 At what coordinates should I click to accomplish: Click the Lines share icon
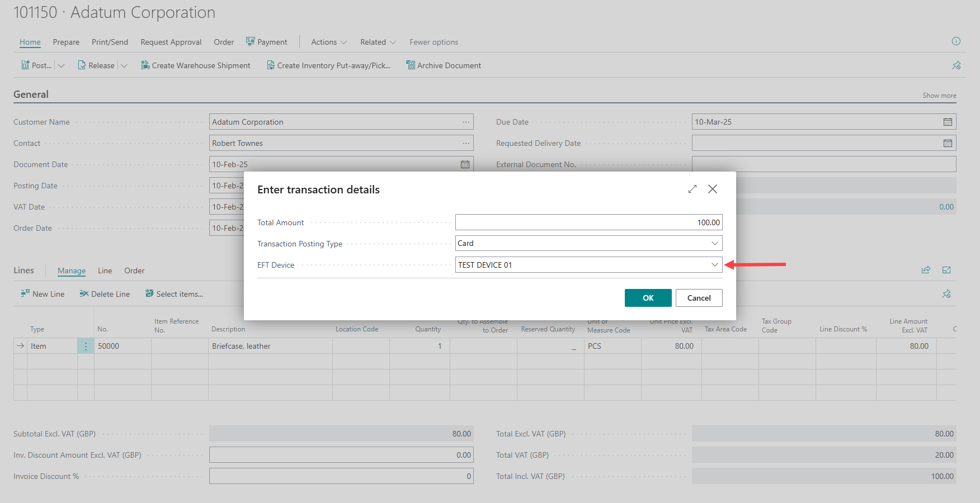(926, 270)
